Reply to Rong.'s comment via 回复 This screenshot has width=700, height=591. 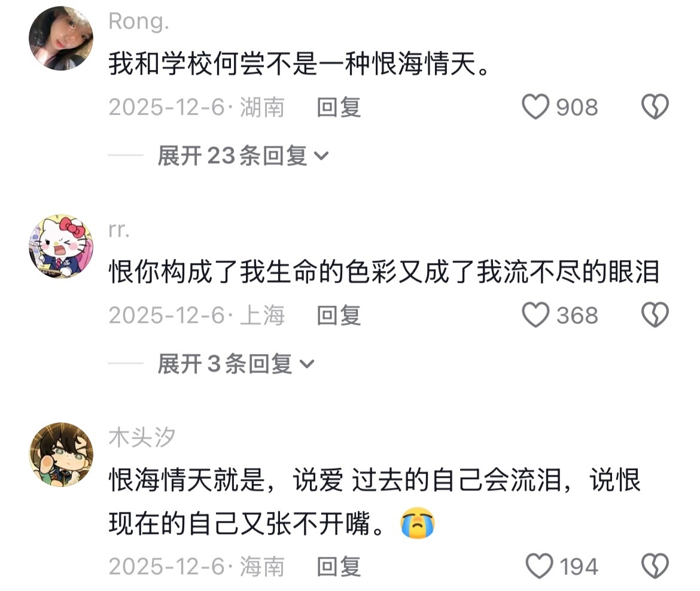(x=339, y=107)
